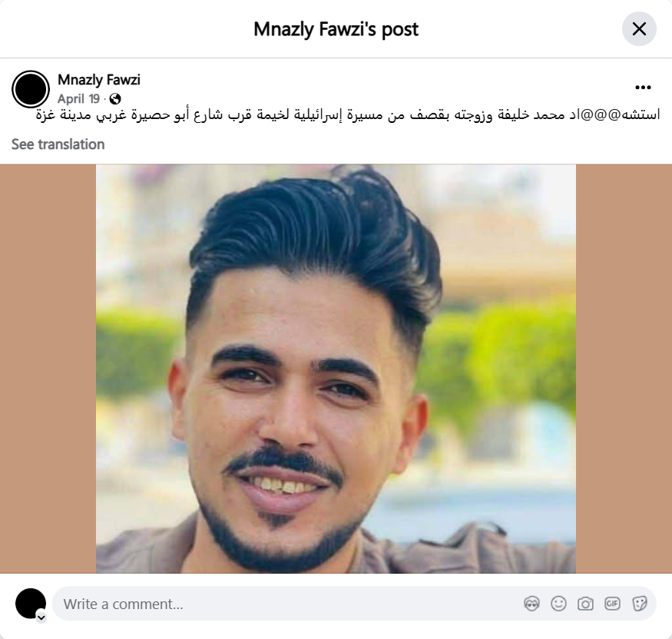Open Mnazly Fawzi's round profile picture
Viewport: 672px width, 639px height.
[x=31, y=89]
